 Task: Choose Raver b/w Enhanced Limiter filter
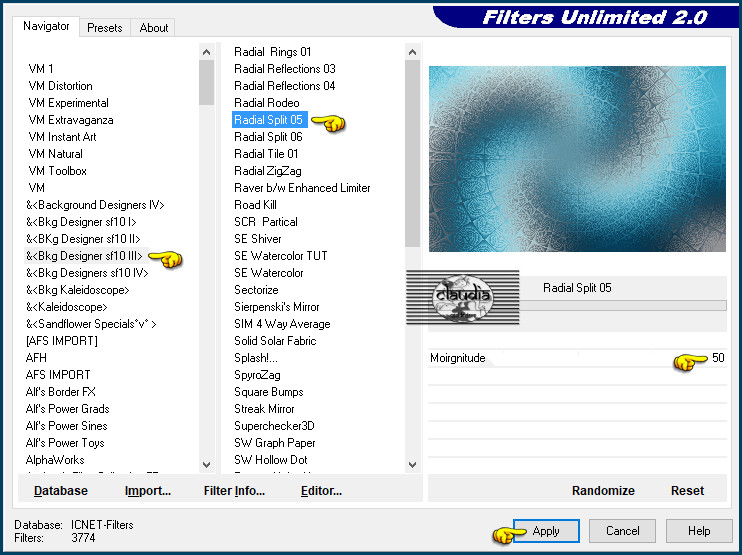pos(302,188)
